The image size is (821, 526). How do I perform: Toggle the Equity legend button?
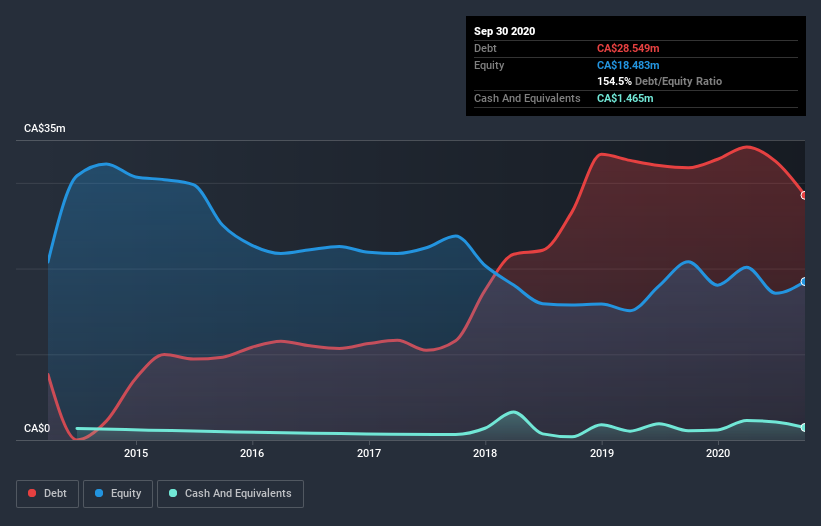click(118, 494)
